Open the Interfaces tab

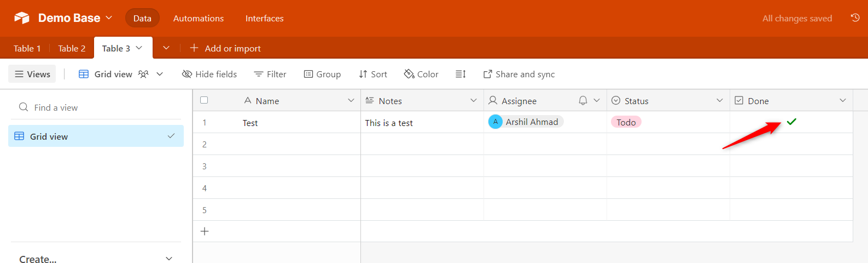[264, 18]
